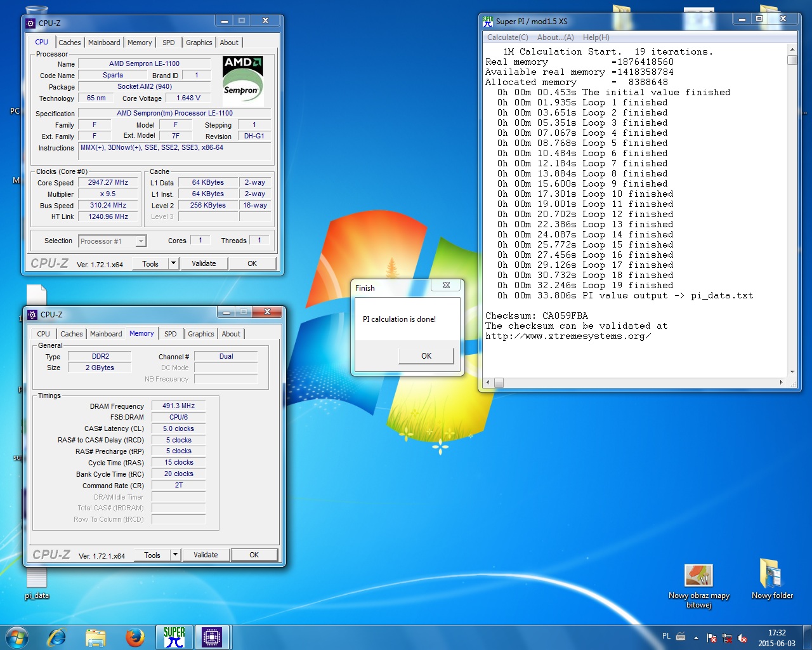Click Validate in lower CPU-Z window
This screenshot has height=650, width=812.
pyautogui.click(x=206, y=555)
